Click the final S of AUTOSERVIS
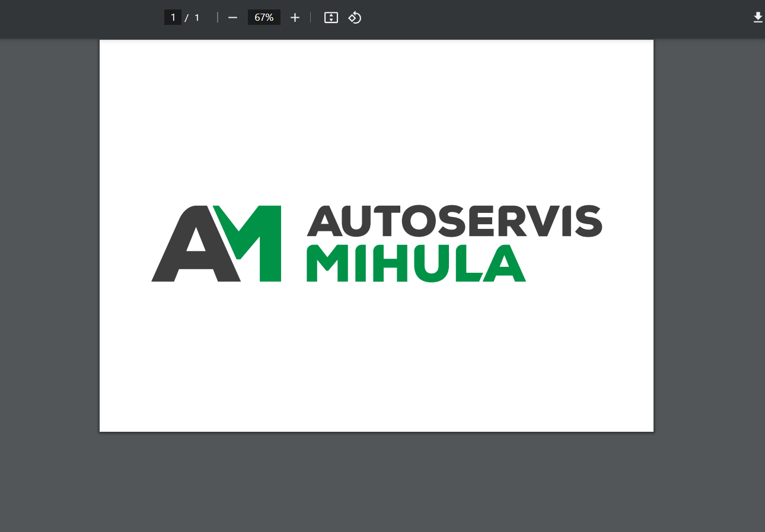The width and height of the screenshot is (765, 532). tap(587, 221)
